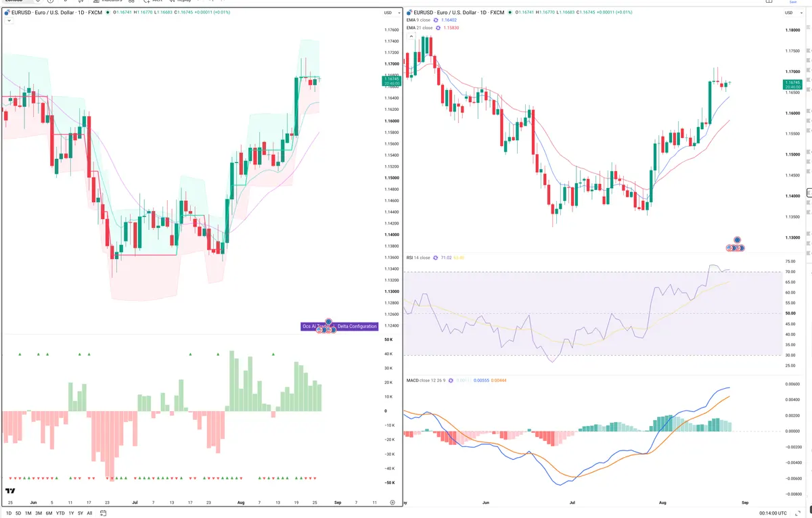Click the Sep label on right chart time axis
The height and width of the screenshot is (518, 812).
pyautogui.click(x=745, y=502)
